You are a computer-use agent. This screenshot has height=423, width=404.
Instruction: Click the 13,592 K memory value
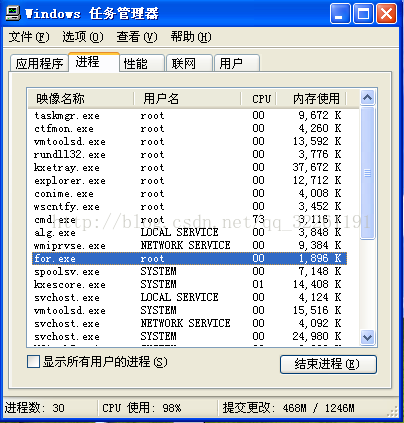[317, 141]
